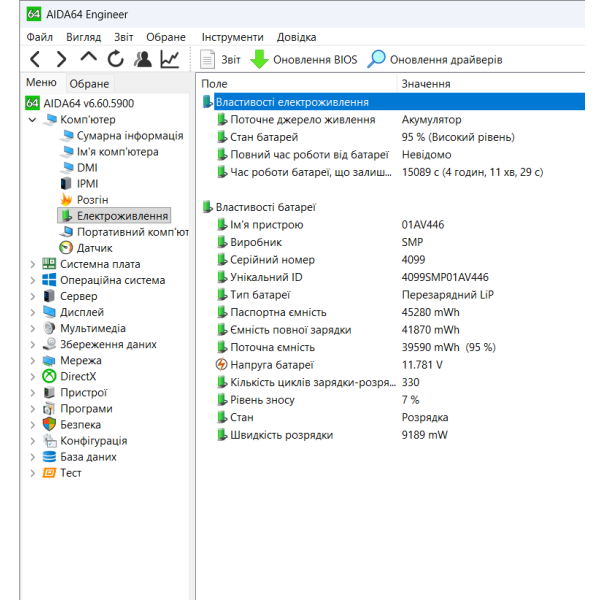This screenshot has height=600, width=600.
Task: Expand the Системна плата node
Action: coord(33,264)
